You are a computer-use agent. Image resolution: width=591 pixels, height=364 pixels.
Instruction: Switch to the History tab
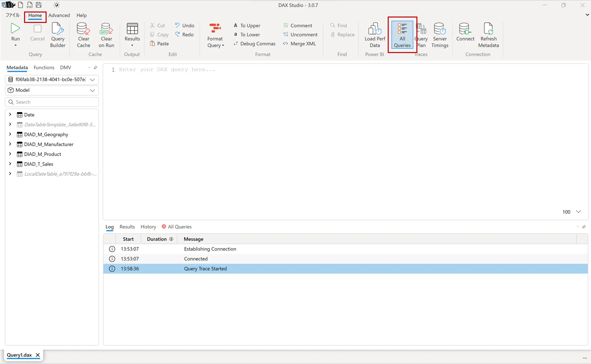coord(148,227)
